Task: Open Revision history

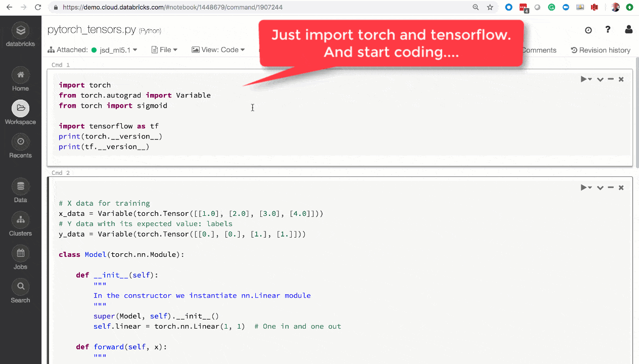Action: tap(601, 50)
